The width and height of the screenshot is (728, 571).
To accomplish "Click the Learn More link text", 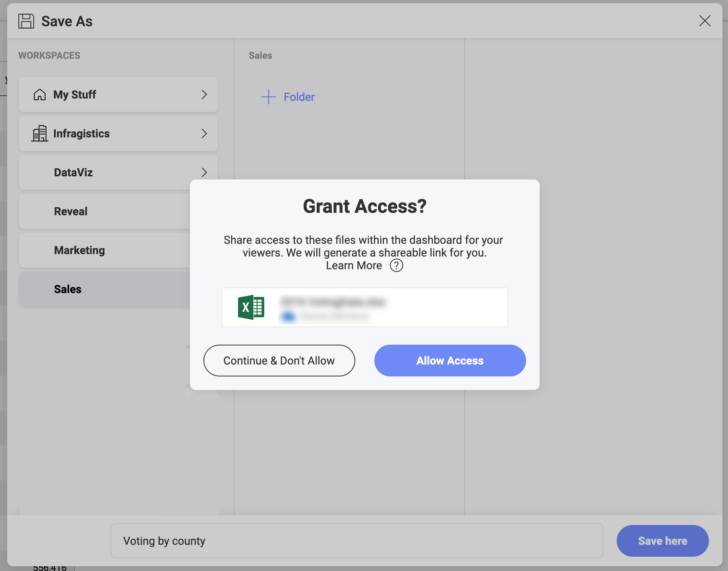I will 354,265.
